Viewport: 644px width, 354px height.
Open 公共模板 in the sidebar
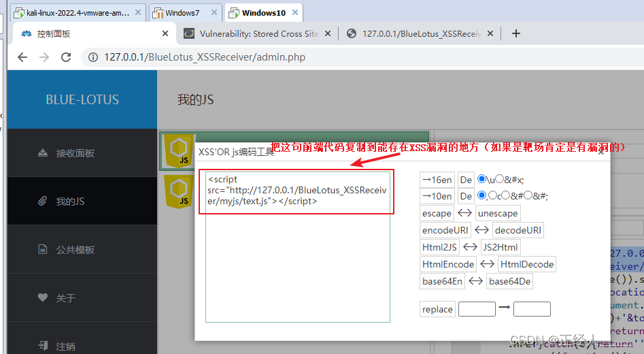82,249
